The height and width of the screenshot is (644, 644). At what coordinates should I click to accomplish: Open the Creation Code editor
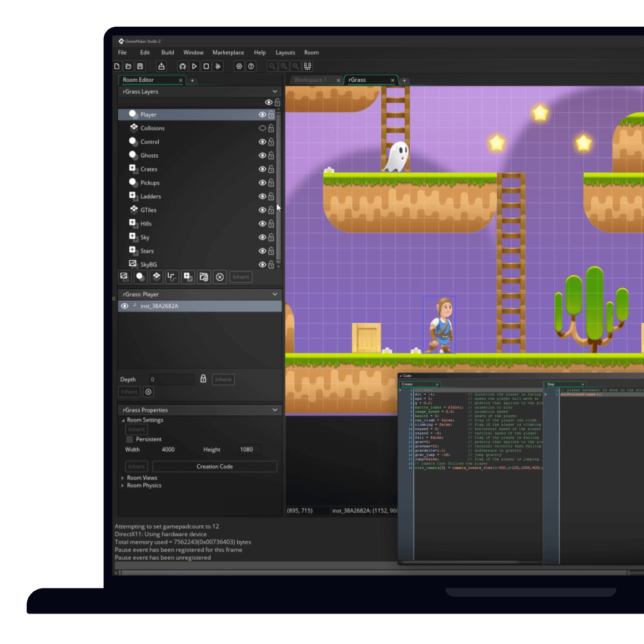214,466
